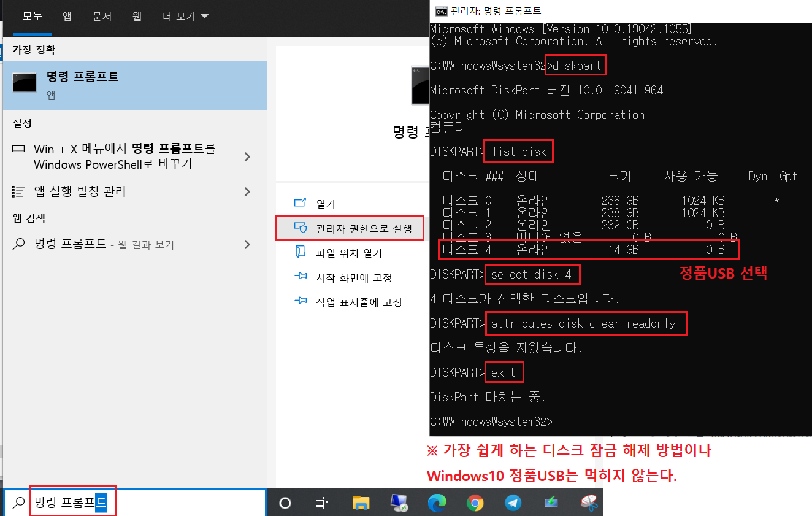Click the 'diskpart' command text
Image resolution: width=812 pixels, height=516 pixels.
[x=578, y=65]
